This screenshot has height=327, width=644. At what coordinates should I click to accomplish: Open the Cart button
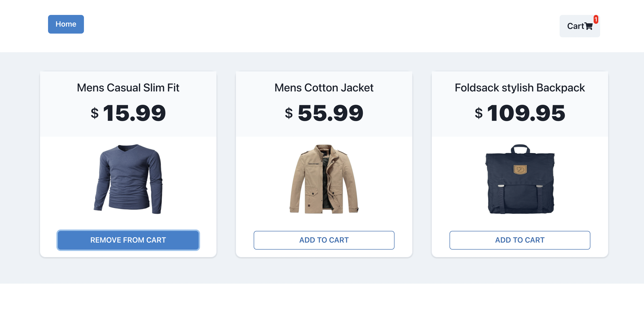(x=579, y=26)
